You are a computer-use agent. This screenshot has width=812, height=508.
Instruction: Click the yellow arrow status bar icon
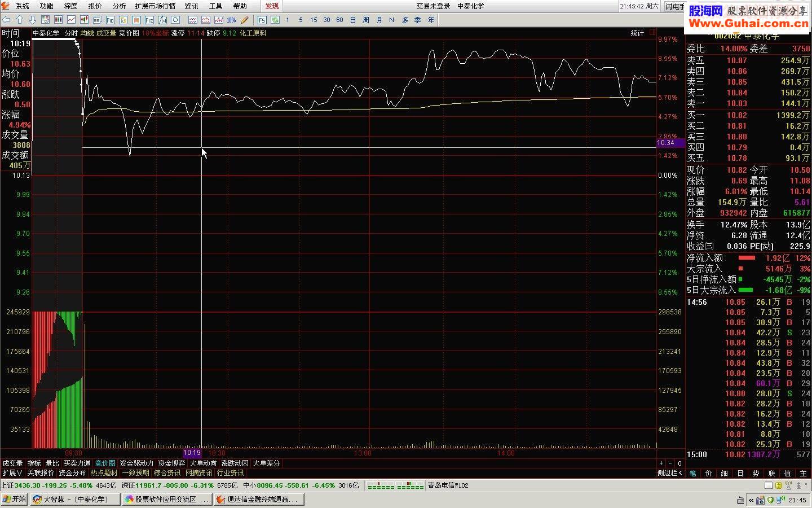coord(779,485)
